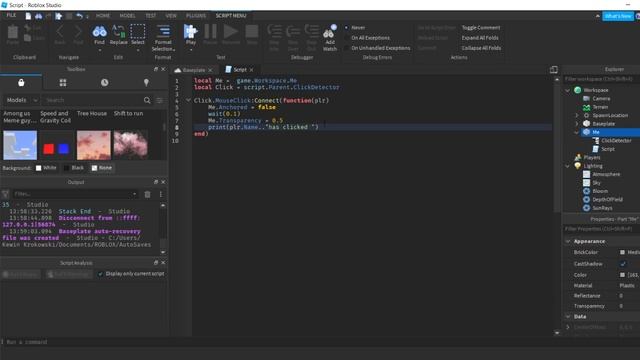Screen dimensions: 640x360
Task: Close the Script Analysis panel
Action: click(x=163, y=263)
